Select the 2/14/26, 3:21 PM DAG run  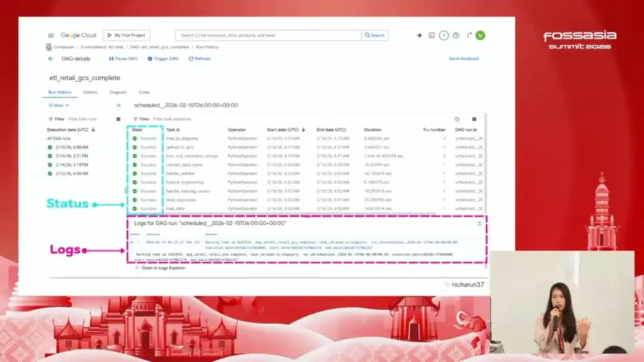click(70, 156)
